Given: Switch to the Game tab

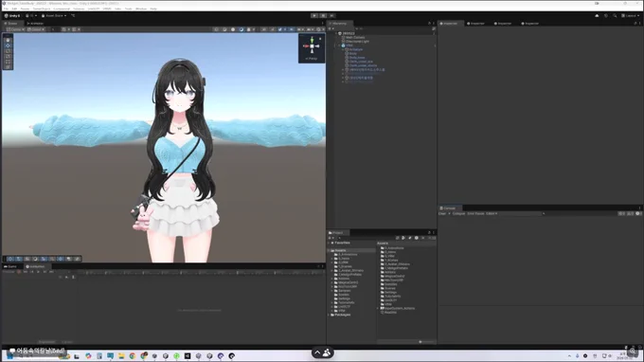Looking at the screenshot, I should click(x=10, y=266).
